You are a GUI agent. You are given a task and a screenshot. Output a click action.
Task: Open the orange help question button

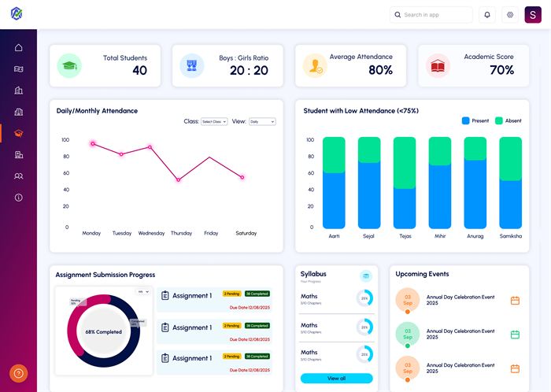click(19, 373)
